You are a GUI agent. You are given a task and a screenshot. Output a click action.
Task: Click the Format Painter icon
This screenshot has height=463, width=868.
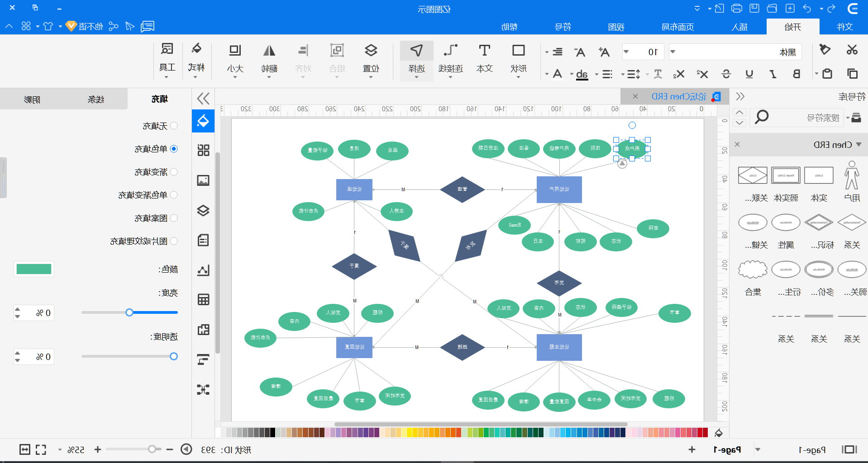[825, 50]
